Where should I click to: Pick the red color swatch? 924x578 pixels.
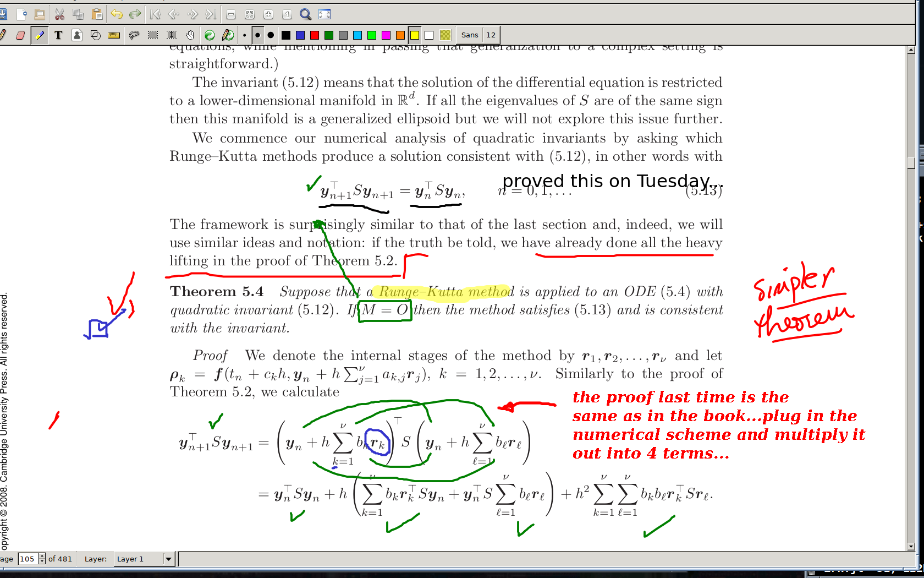[x=315, y=35]
